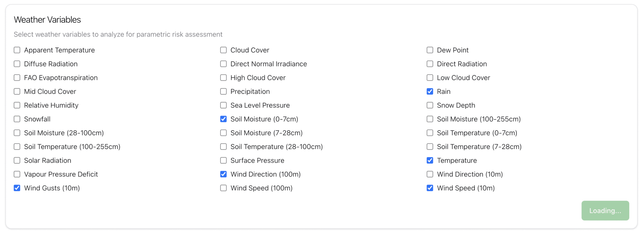Enable the Cloud Cover variable

click(223, 50)
